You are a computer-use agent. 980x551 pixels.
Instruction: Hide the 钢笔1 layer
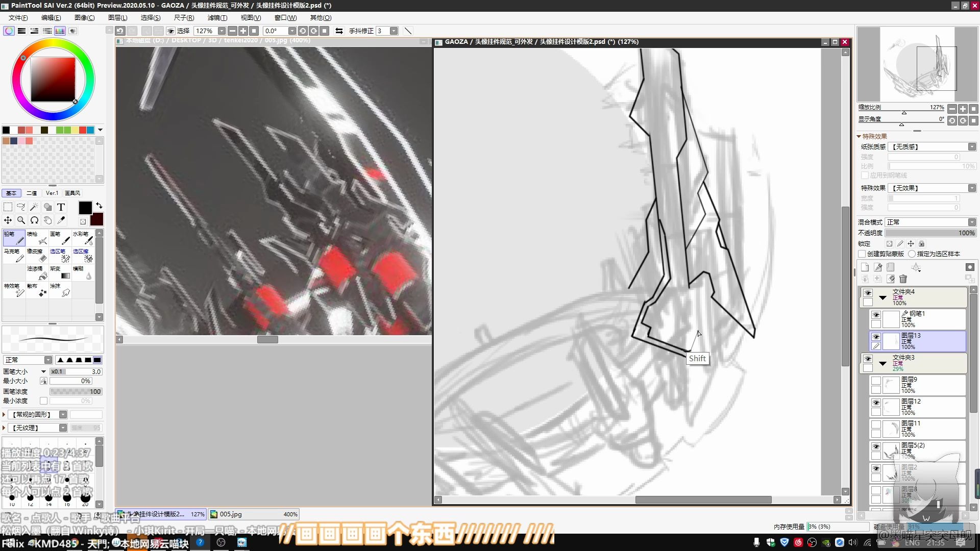click(876, 315)
